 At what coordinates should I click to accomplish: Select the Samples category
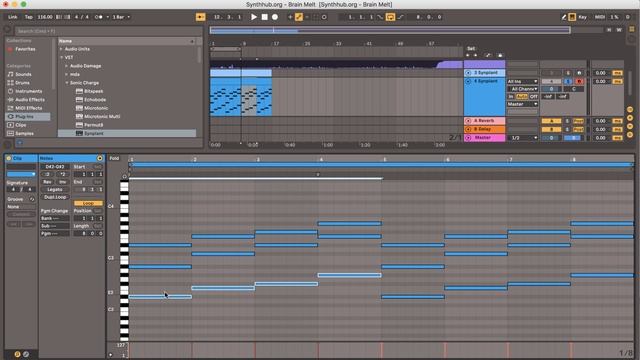(20, 133)
